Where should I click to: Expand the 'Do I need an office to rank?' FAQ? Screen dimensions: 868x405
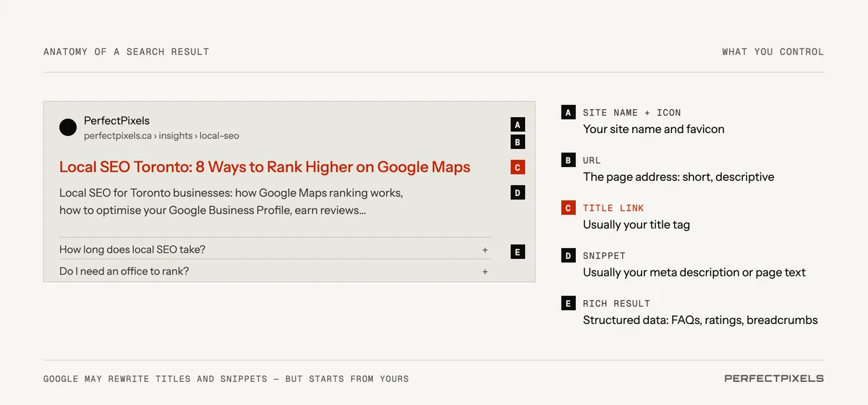tap(485, 272)
